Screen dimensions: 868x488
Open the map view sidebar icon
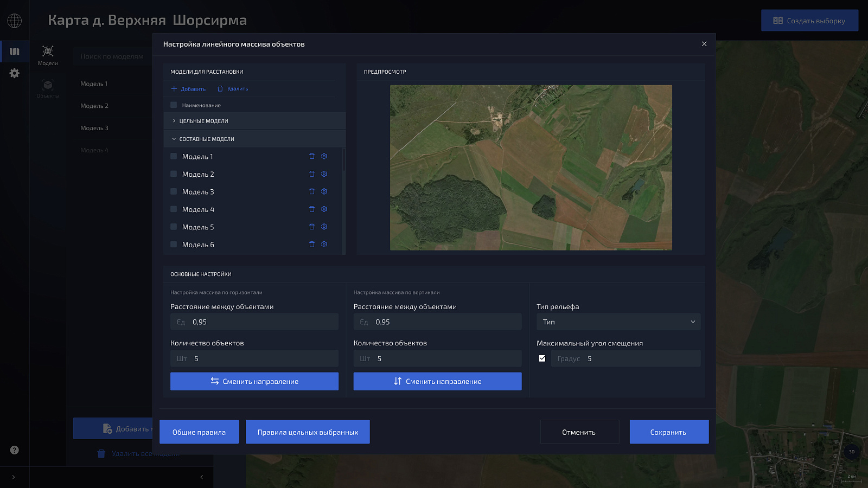coord(15,52)
